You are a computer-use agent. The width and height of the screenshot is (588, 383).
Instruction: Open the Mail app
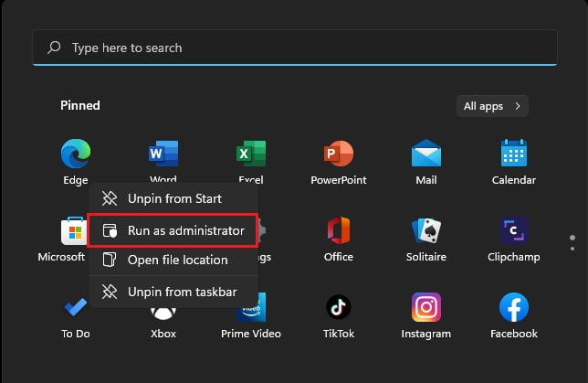(426, 154)
